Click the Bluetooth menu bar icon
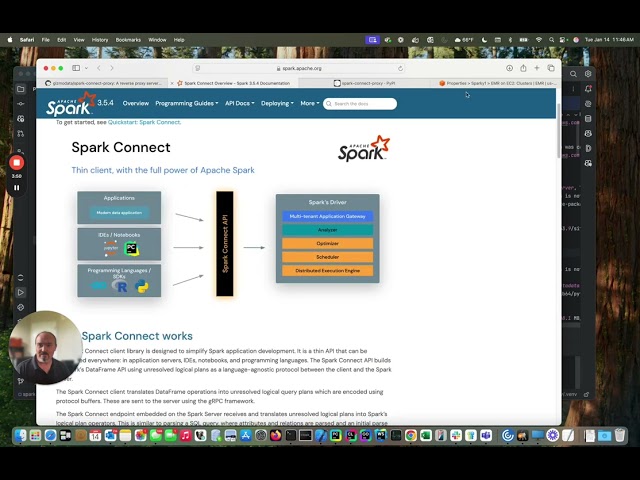The image size is (640, 480). [x=510, y=40]
